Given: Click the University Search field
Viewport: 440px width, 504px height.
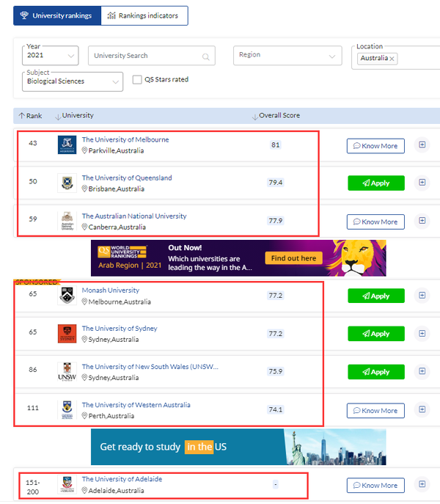Looking at the screenshot, I should pos(151,56).
